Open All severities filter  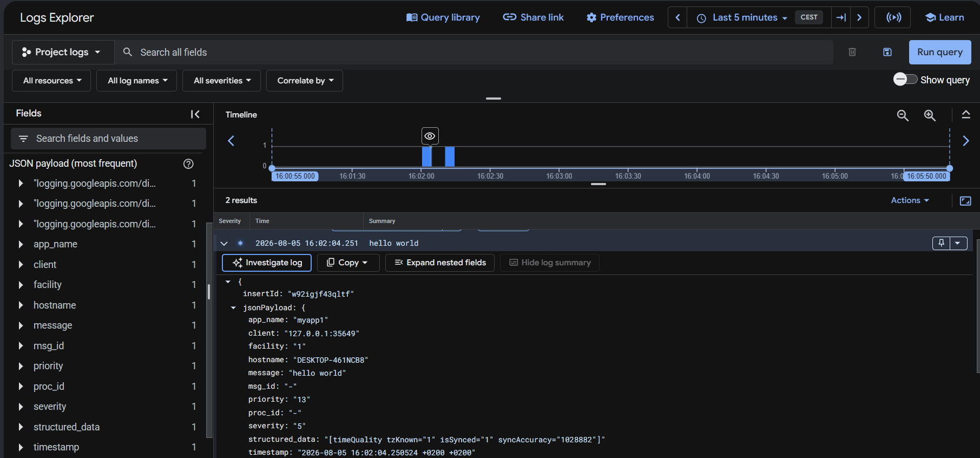221,81
